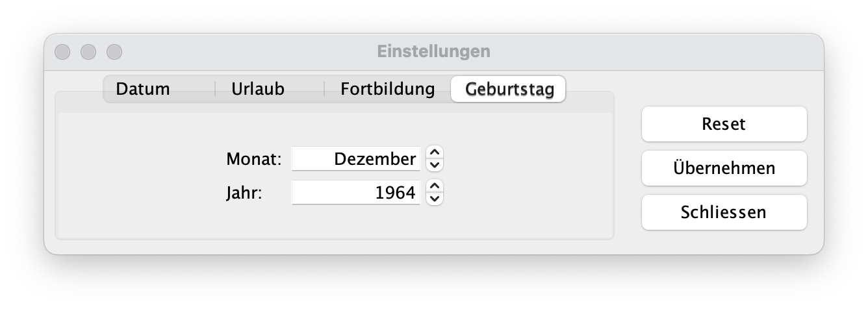The image size is (868, 309).
Task: Increase the Monat value with up arrow
Action: point(435,153)
